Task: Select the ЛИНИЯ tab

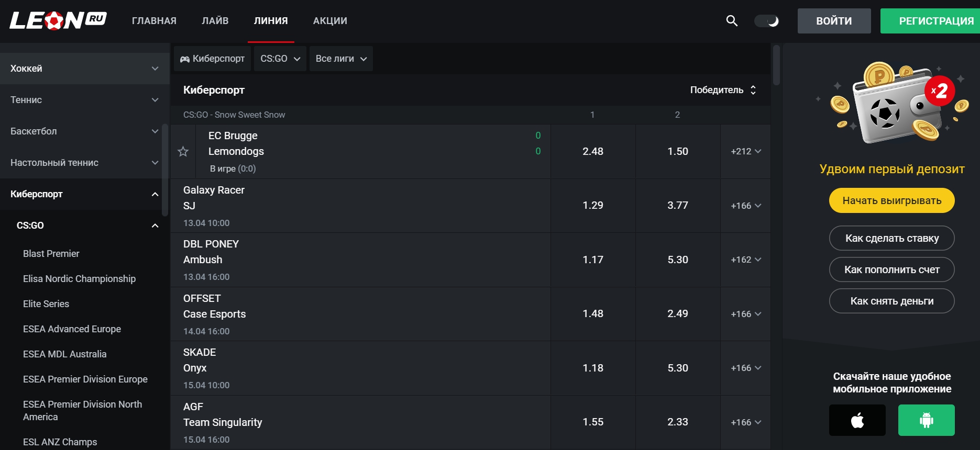Action: click(271, 21)
